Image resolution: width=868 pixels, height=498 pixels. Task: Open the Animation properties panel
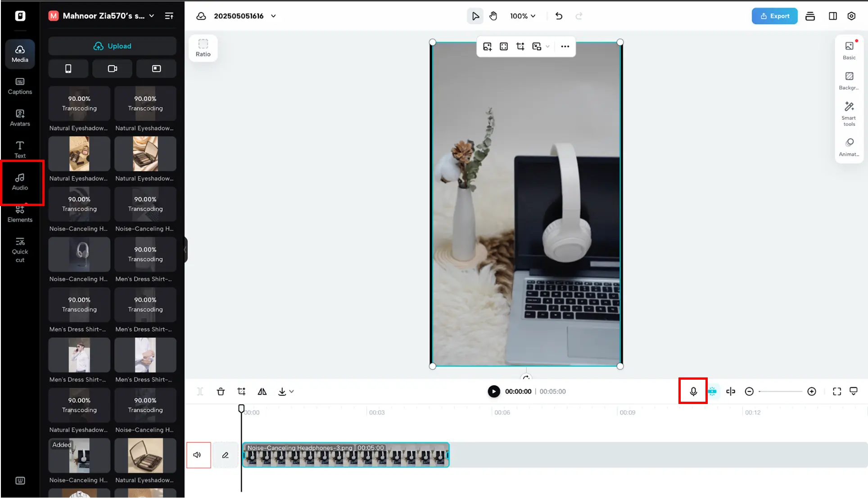(x=849, y=147)
